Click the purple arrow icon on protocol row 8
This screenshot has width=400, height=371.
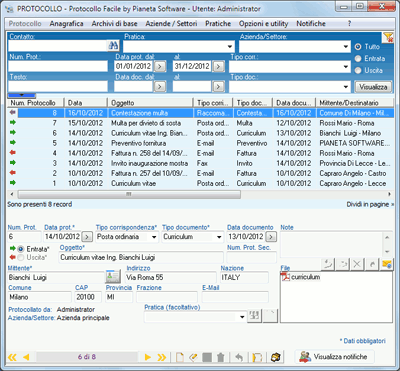pyautogui.click(x=13, y=113)
